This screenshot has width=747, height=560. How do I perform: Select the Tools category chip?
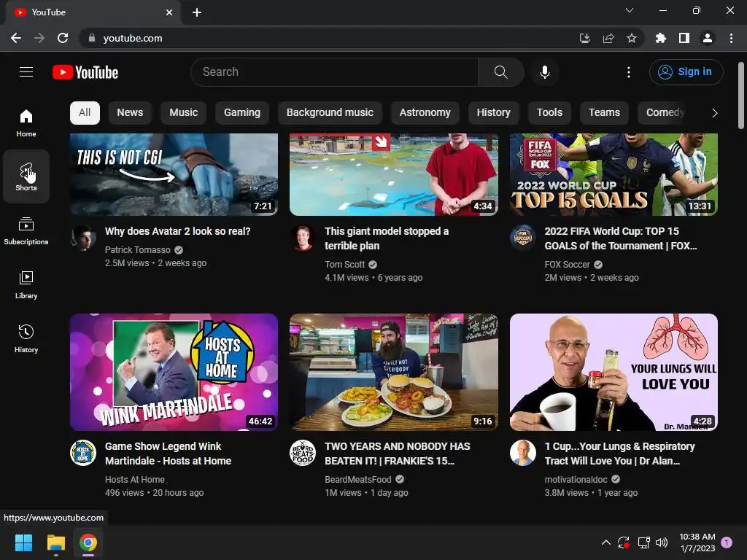[x=549, y=113]
